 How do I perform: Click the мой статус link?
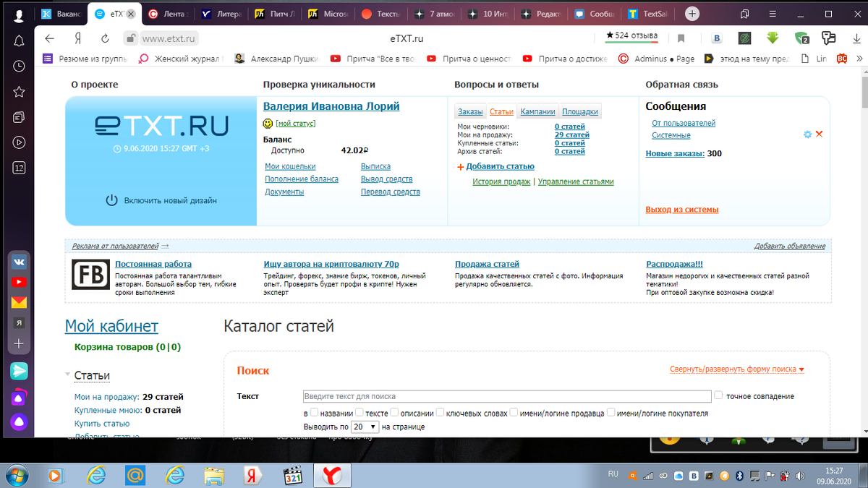click(295, 124)
